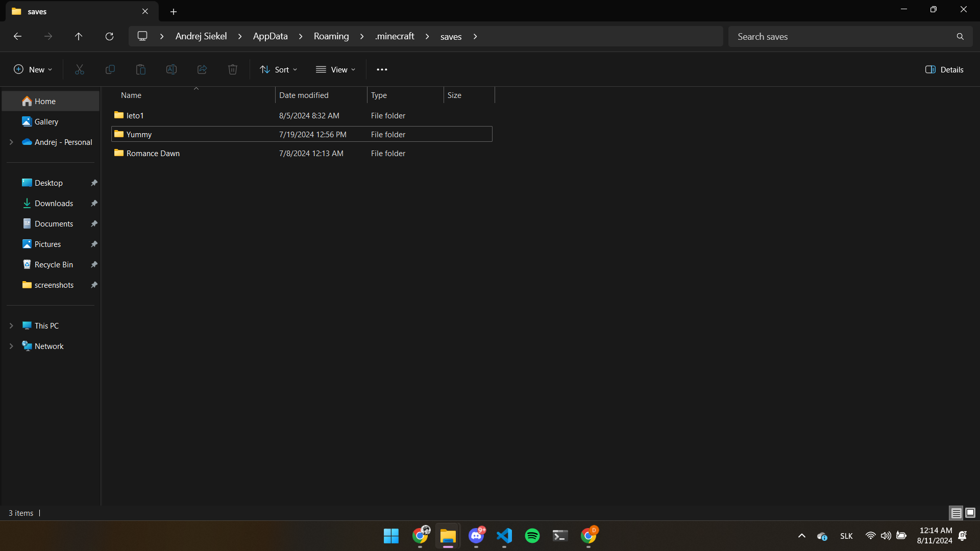Unpin Downloads from quick access

tap(94, 203)
